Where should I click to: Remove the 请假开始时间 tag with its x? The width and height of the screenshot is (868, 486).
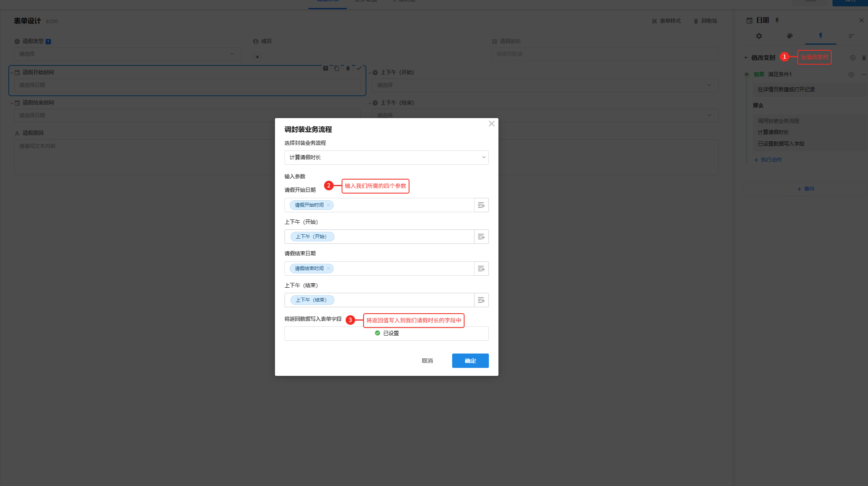click(x=328, y=205)
